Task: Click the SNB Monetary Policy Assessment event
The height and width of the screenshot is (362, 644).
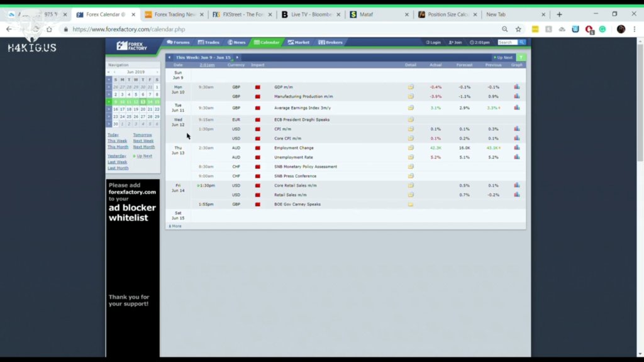Action: (x=306, y=167)
